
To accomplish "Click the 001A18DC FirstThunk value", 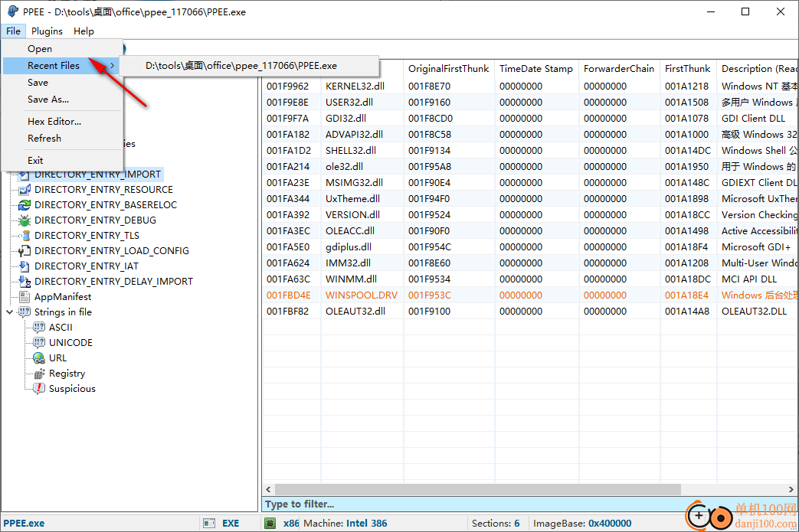I will pos(689,279).
